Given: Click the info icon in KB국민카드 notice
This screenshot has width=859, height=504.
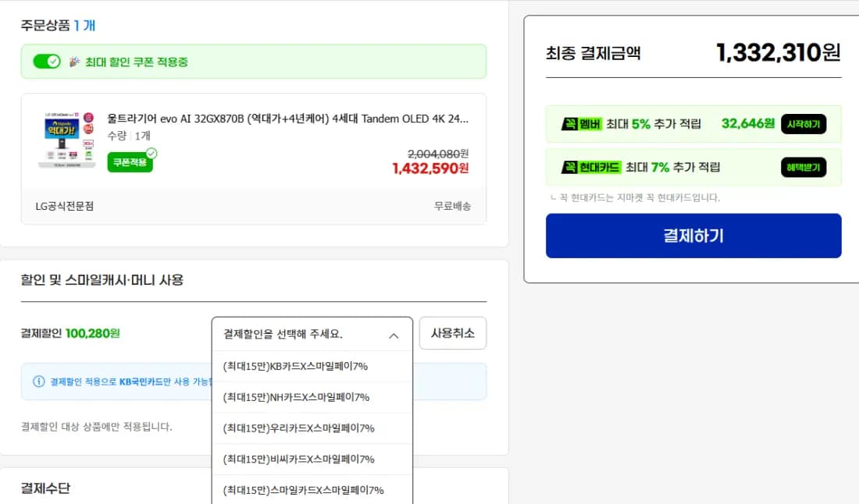Looking at the screenshot, I should click(38, 382).
